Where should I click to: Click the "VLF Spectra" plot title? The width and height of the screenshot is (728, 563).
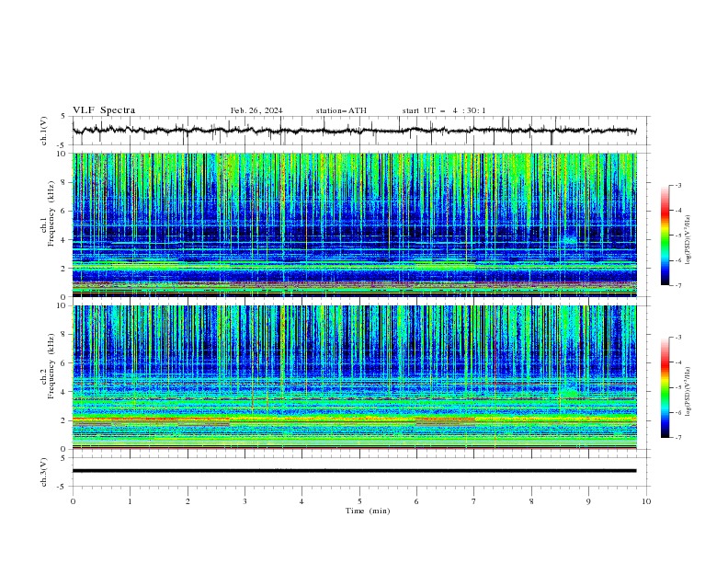click(104, 110)
